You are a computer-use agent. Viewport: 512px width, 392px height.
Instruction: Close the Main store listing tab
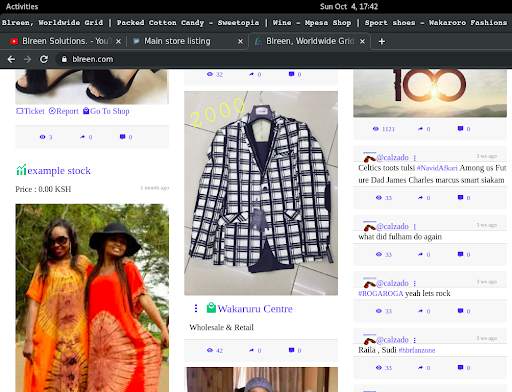coord(240,41)
